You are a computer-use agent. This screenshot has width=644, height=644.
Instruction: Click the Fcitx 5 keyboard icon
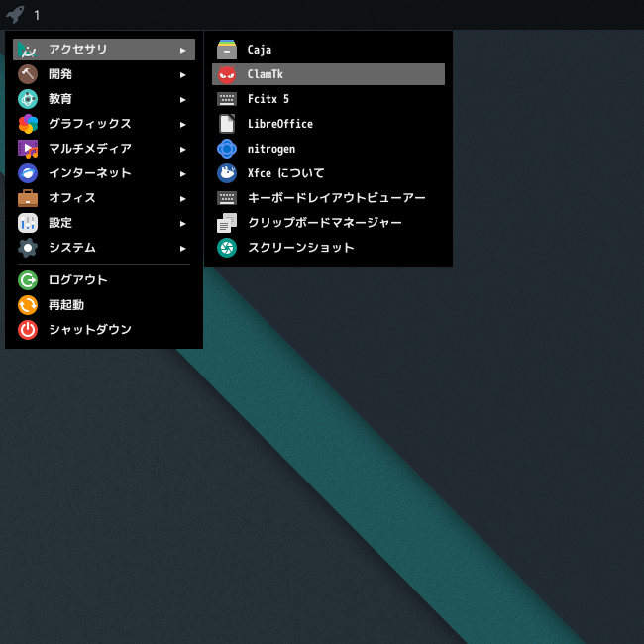[227, 99]
